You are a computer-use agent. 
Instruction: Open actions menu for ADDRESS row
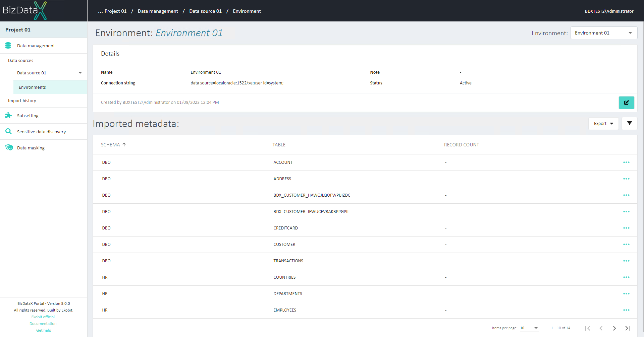coord(626,179)
